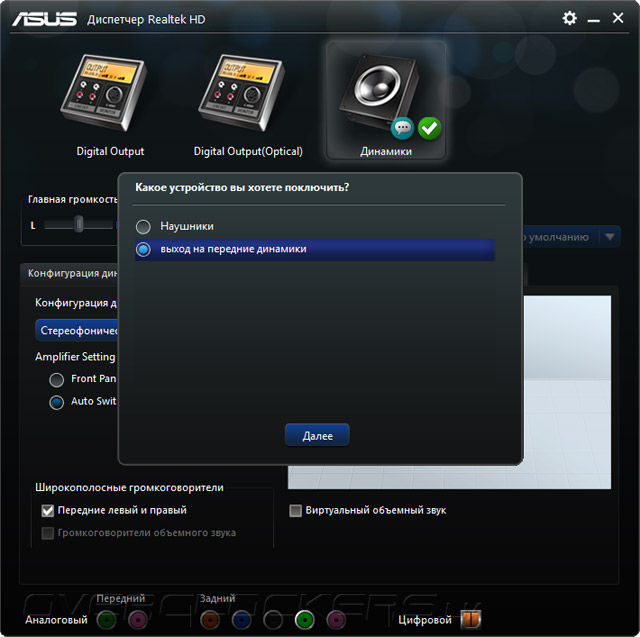Toggle Передние левый и правый checkbox

[x=48, y=510]
